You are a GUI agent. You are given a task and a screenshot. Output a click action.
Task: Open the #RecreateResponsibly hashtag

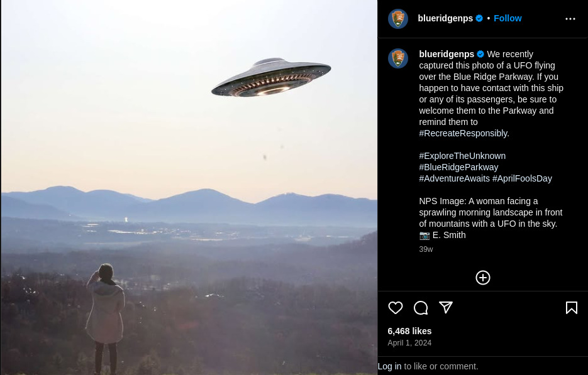pyautogui.click(x=463, y=133)
